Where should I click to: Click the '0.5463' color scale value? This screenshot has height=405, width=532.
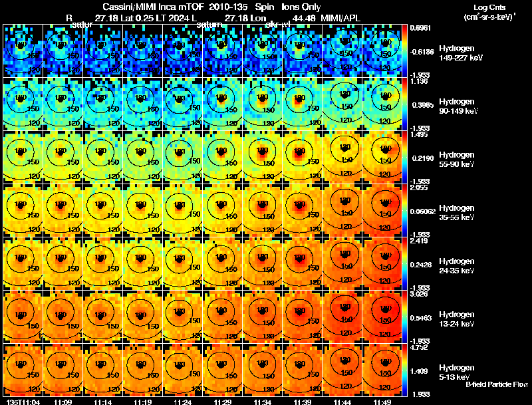(421, 318)
